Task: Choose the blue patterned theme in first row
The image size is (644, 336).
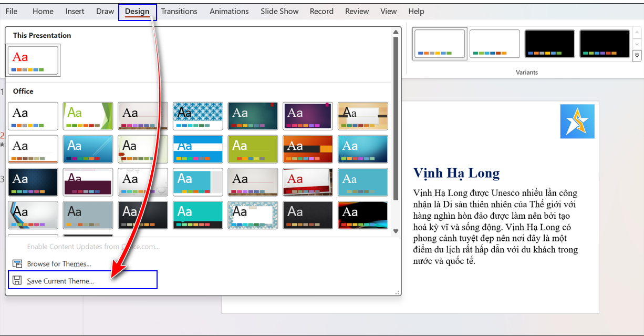Action: point(198,116)
